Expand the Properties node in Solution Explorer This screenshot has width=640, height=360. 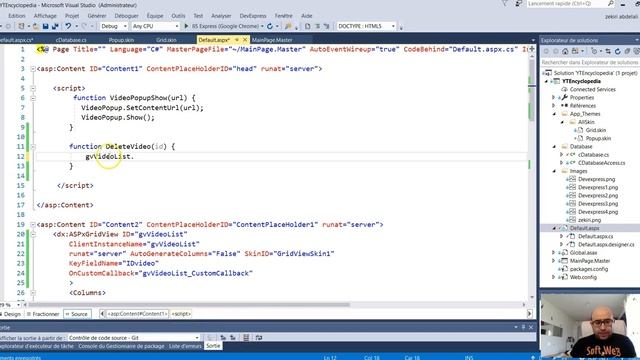coord(554,98)
